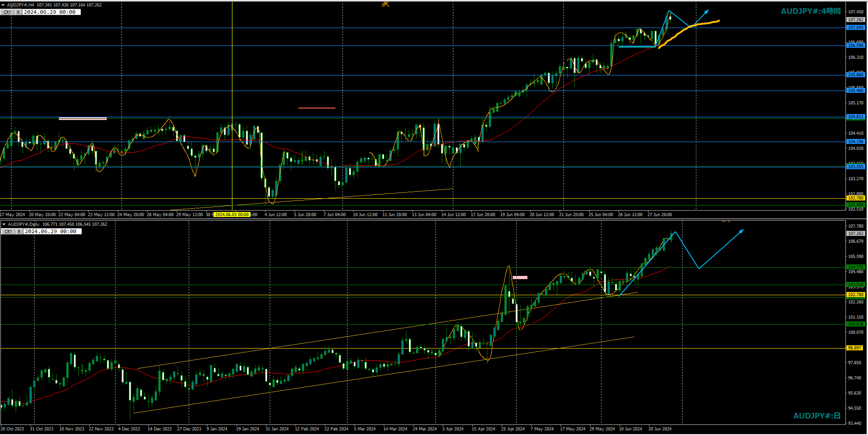Open the AUDJPY#,Daily chart dropdown triangle

tap(4, 224)
